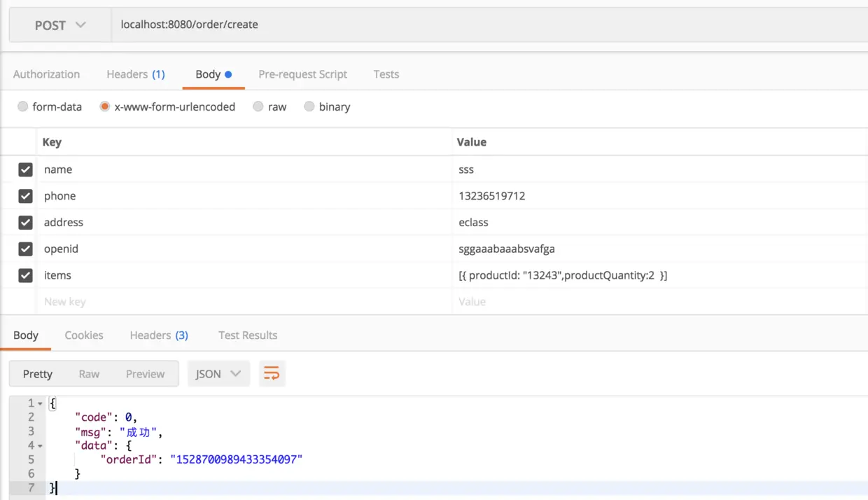
Task: Open the JSON format dropdown
Action: (x=218, y=374)
